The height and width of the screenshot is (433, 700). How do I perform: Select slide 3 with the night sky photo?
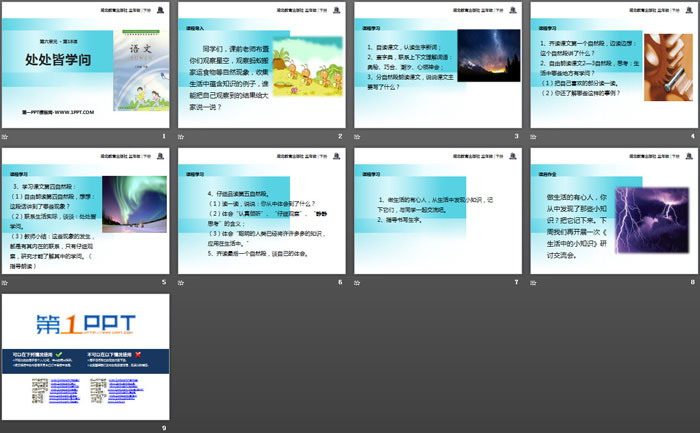[x=438, y=65]
